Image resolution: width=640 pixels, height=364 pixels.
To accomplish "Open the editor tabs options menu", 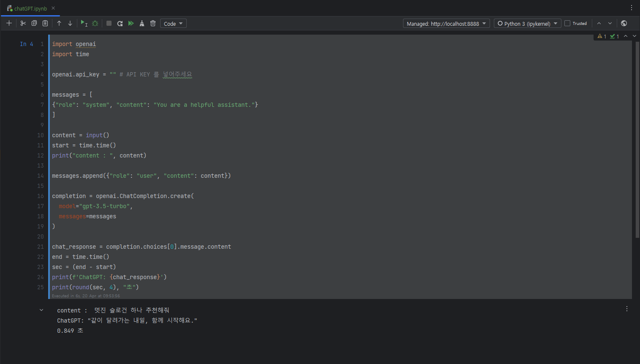I will 632,8.
